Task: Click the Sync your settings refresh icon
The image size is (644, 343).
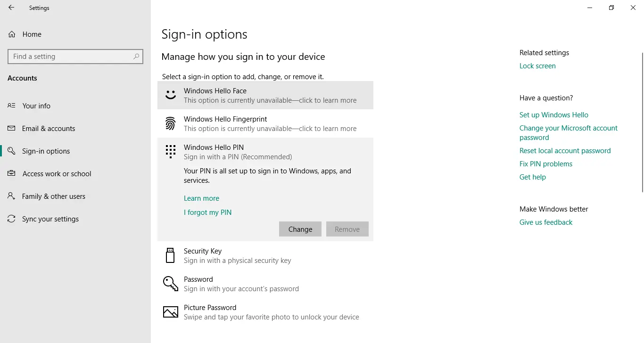Action: [11, 219]
